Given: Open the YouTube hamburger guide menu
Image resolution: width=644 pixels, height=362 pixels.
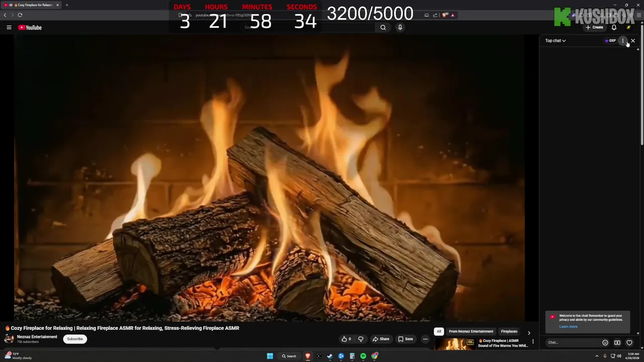Looking at the screenshot, I should (x=9, y=28).
